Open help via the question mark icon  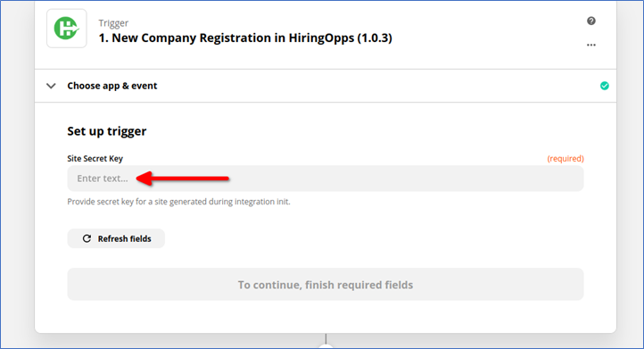(x=591, y=21)
